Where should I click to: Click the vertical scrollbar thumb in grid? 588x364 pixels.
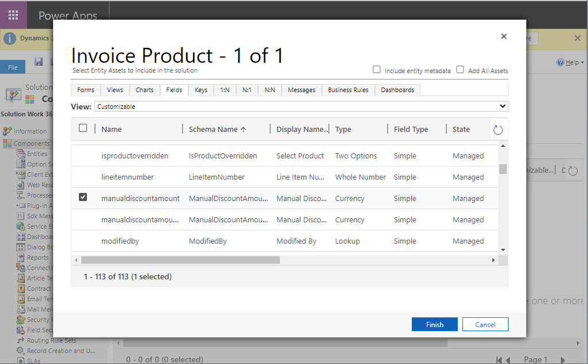pos(503,169)
